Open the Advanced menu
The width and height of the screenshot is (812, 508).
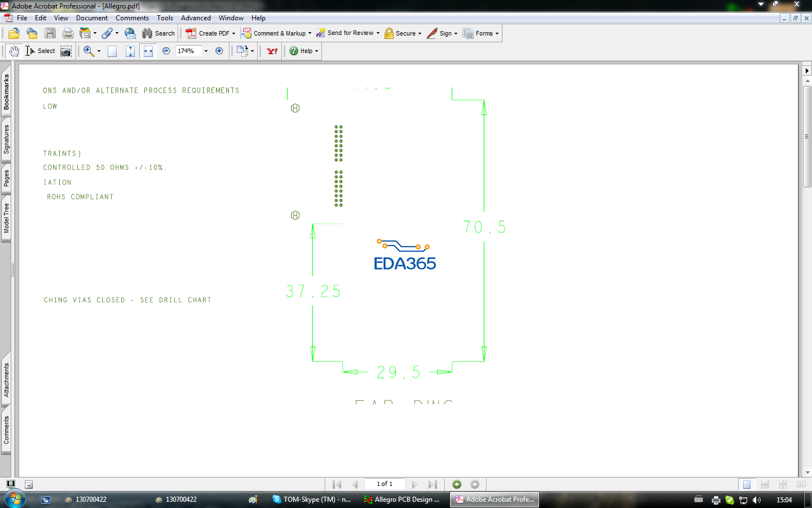click(x=196, y=18)
